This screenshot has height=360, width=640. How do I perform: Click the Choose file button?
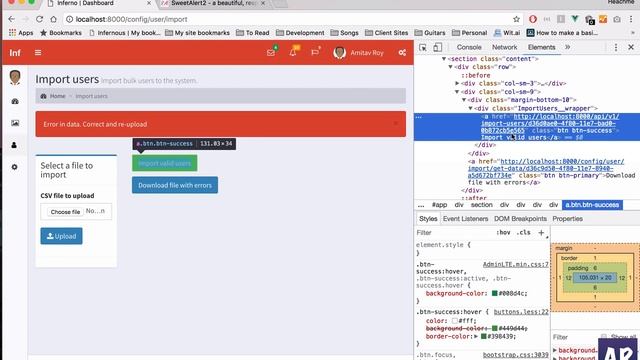click(x=65, y=212)
